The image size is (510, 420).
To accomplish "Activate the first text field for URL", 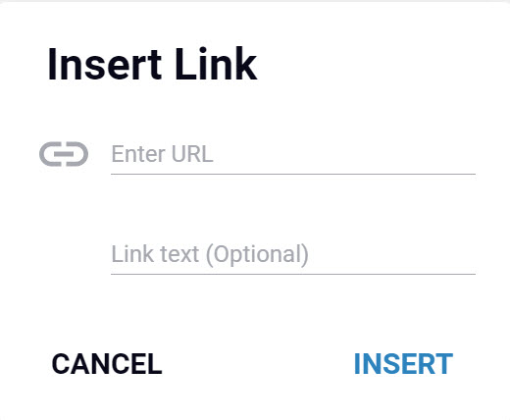I will click(x=293, y=154).
